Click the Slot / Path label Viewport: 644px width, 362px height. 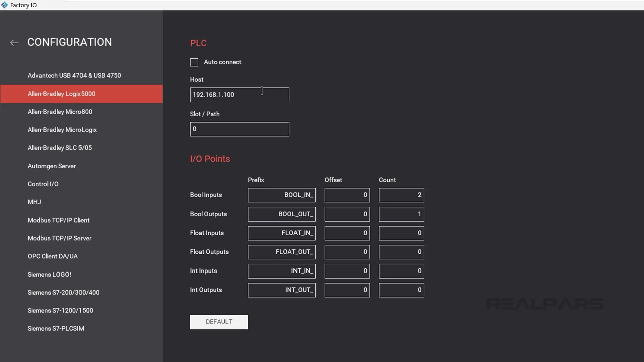point(205,114)
